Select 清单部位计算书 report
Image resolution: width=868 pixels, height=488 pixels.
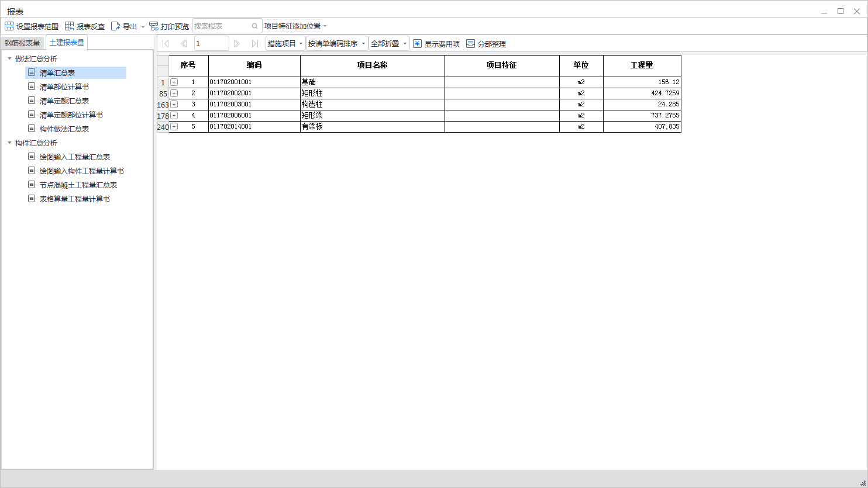(x=64, y=86)
